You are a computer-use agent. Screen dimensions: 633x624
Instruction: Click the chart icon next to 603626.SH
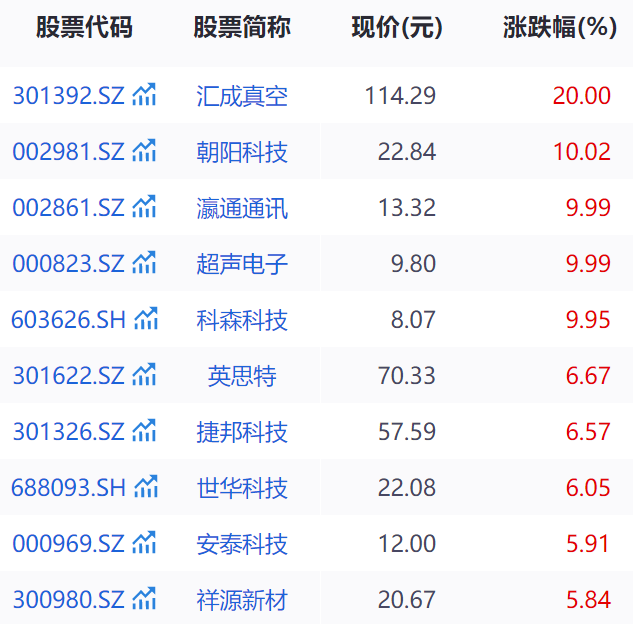tap(147, 320)
